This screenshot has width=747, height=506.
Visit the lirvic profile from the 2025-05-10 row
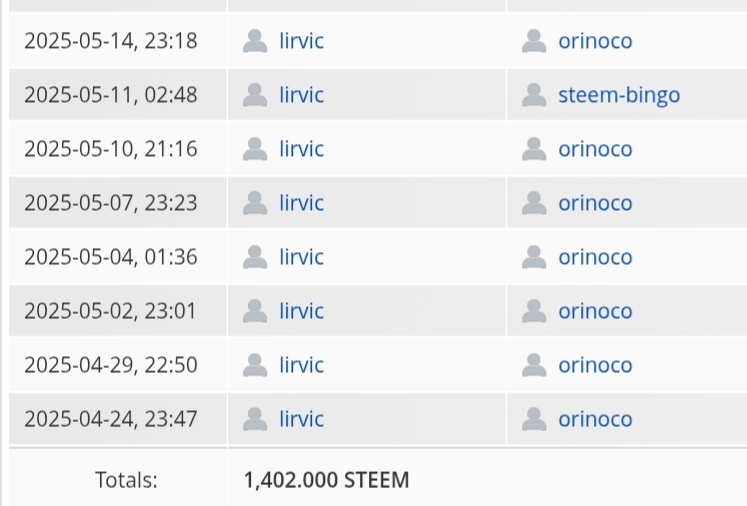[301, 149]
